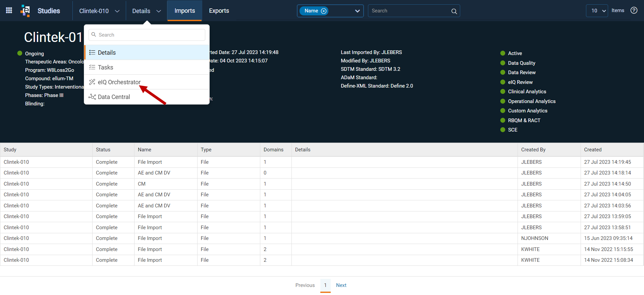
Task: Switch to the Exports tab
Action: (219, 11)
